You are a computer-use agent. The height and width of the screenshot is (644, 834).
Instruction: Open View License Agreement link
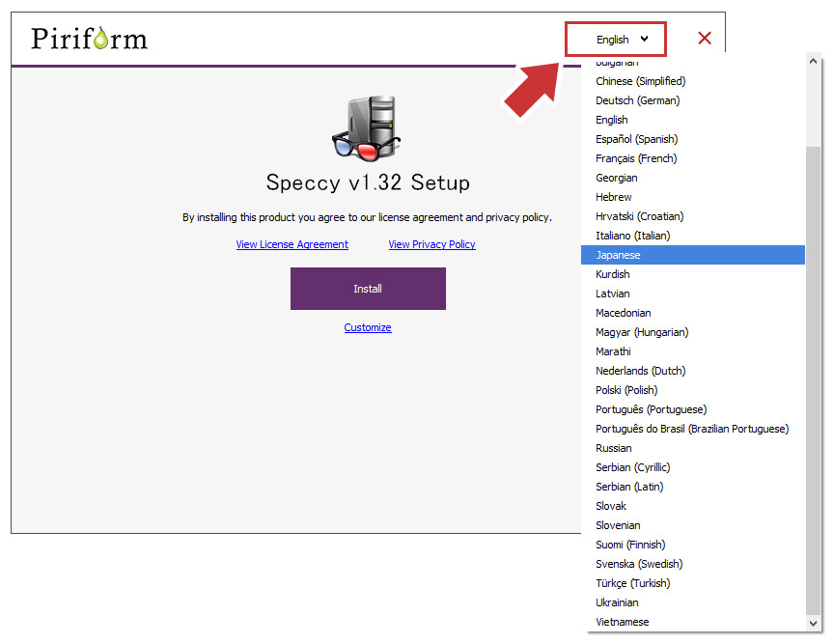tap(292, 244)
